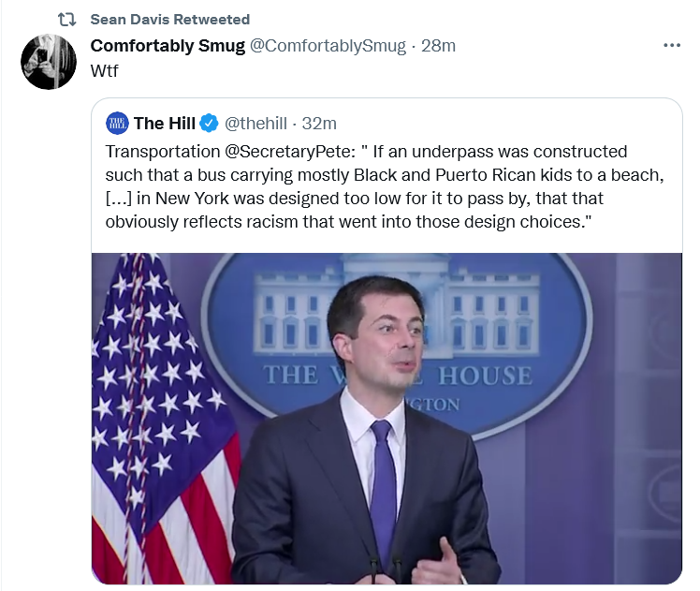700x591 pixels.
Task: Open the 28m tweet timestamp
Action: tap(438, 46)
